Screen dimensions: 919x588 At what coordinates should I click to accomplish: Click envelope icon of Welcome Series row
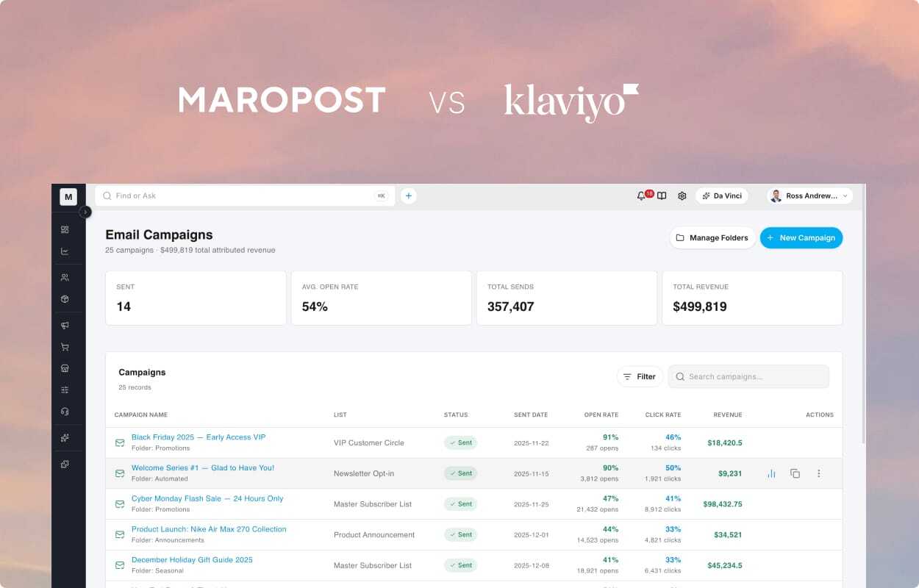120,473
